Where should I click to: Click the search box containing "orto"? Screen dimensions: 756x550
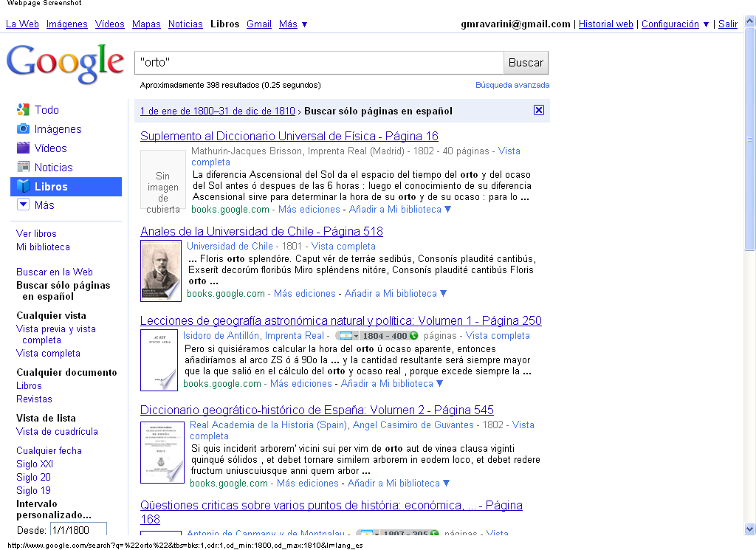(319, 63)
